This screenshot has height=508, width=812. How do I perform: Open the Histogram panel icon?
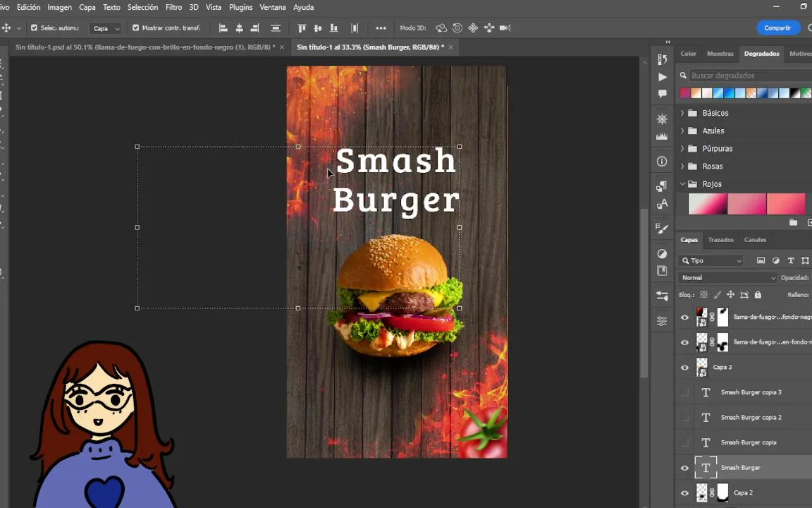[663, 136]
